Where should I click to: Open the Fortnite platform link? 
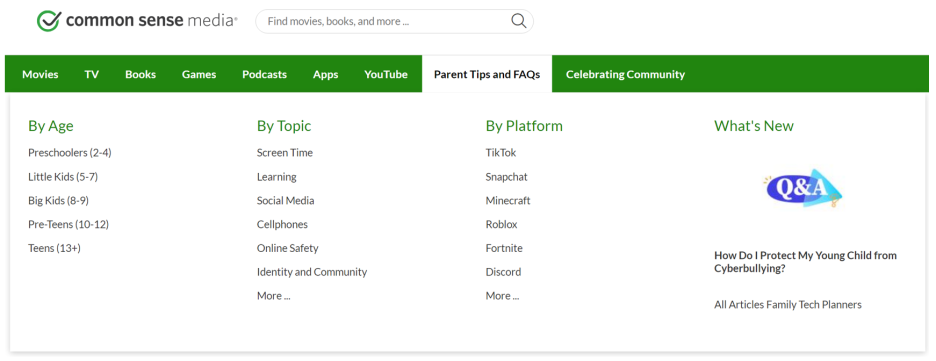point(504,248)
